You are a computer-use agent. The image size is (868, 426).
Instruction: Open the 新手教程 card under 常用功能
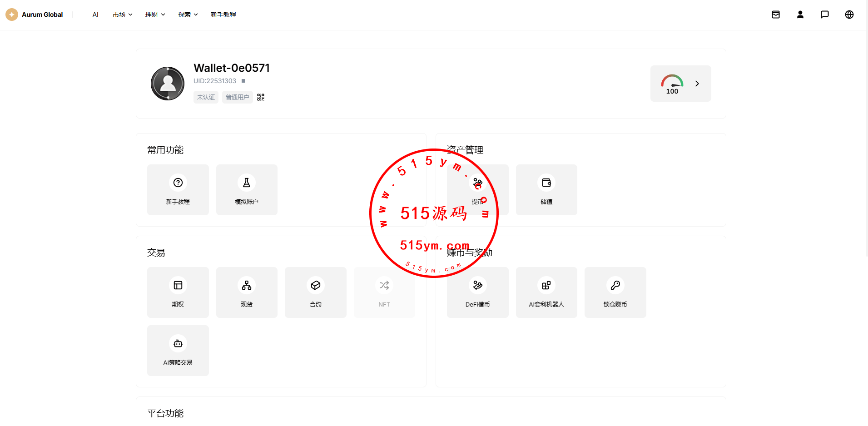click(178, 190)
